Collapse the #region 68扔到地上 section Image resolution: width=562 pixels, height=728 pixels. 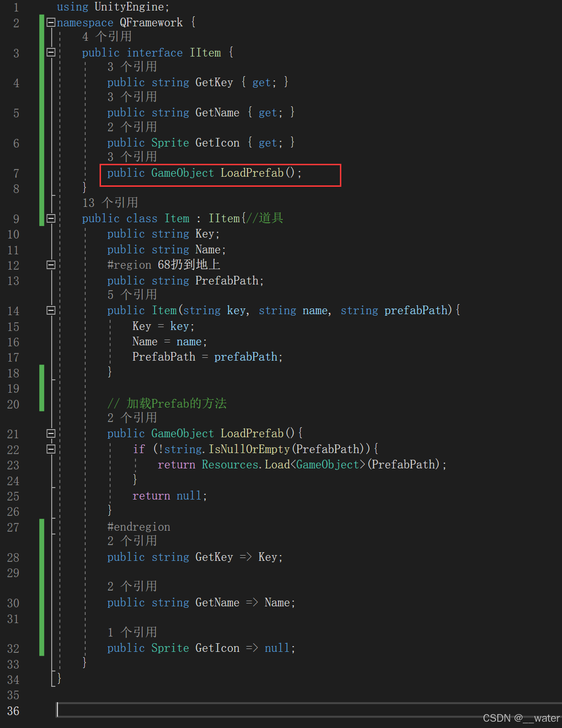coord(51,265)
